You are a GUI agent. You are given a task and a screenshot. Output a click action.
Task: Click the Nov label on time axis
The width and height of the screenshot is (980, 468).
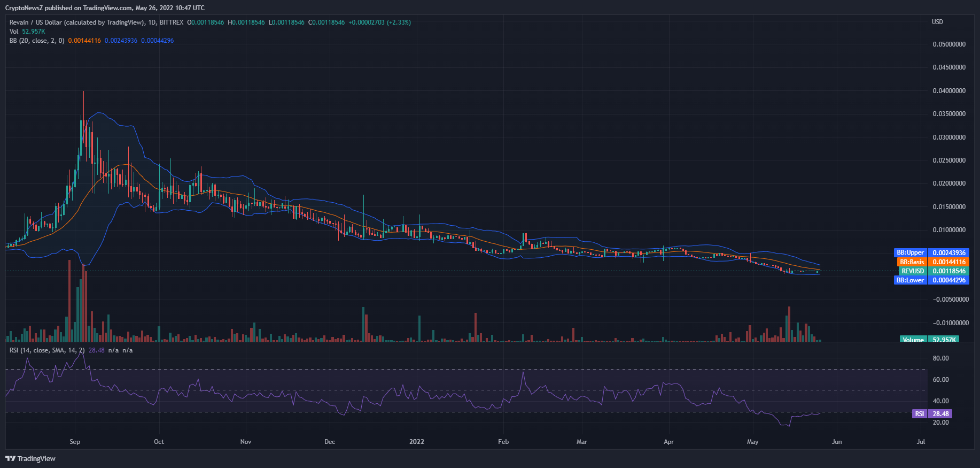[x=246, y=442]
